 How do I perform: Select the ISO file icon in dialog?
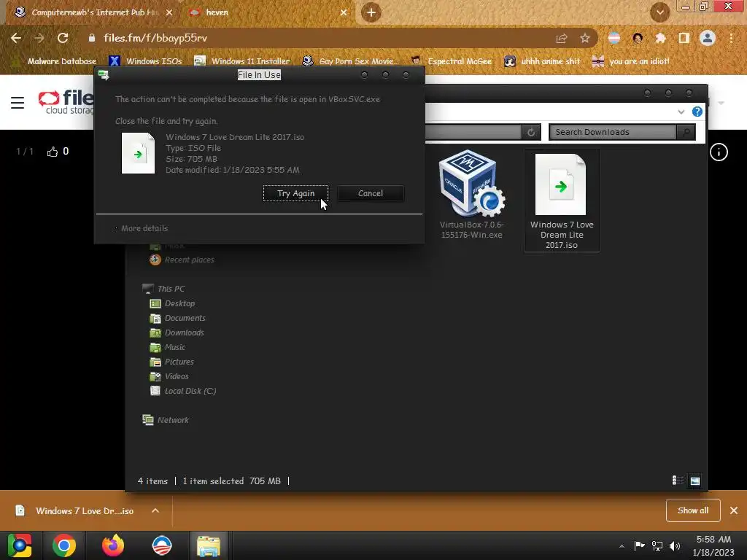coord(138,153)
